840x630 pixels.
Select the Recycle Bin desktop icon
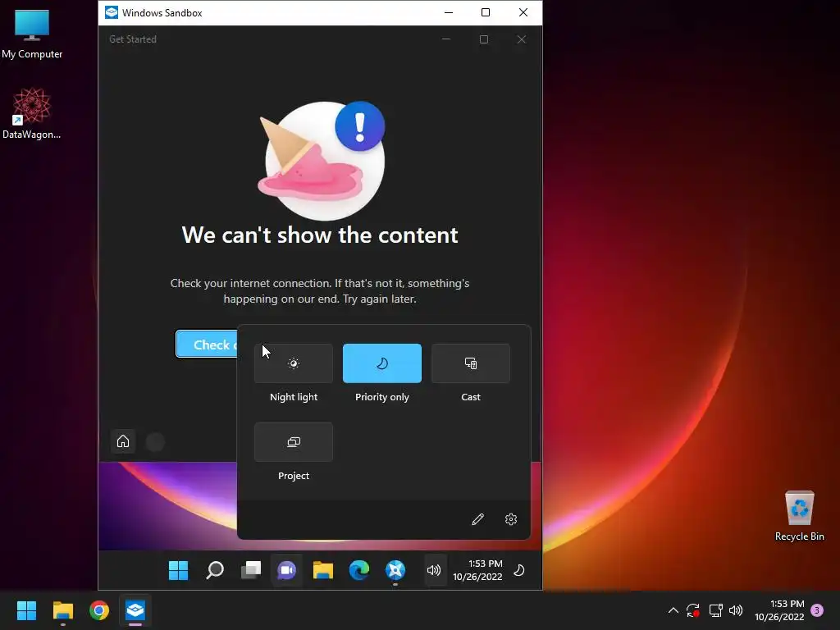click(x=799, y=516)
